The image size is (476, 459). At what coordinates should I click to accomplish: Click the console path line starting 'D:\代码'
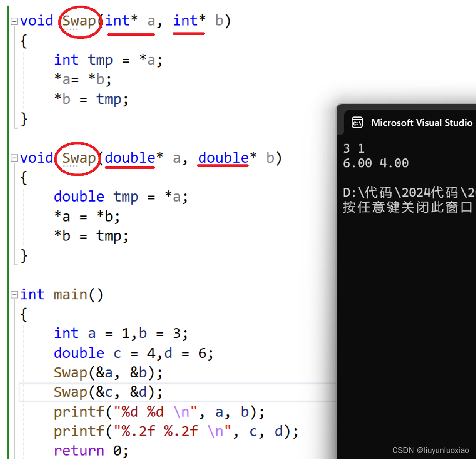click(409, 193)
